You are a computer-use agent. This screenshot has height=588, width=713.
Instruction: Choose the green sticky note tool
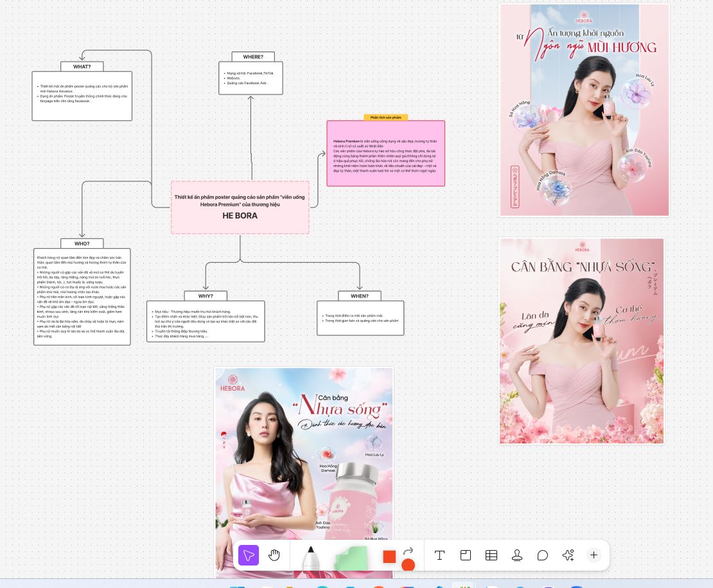pos(351,558)
